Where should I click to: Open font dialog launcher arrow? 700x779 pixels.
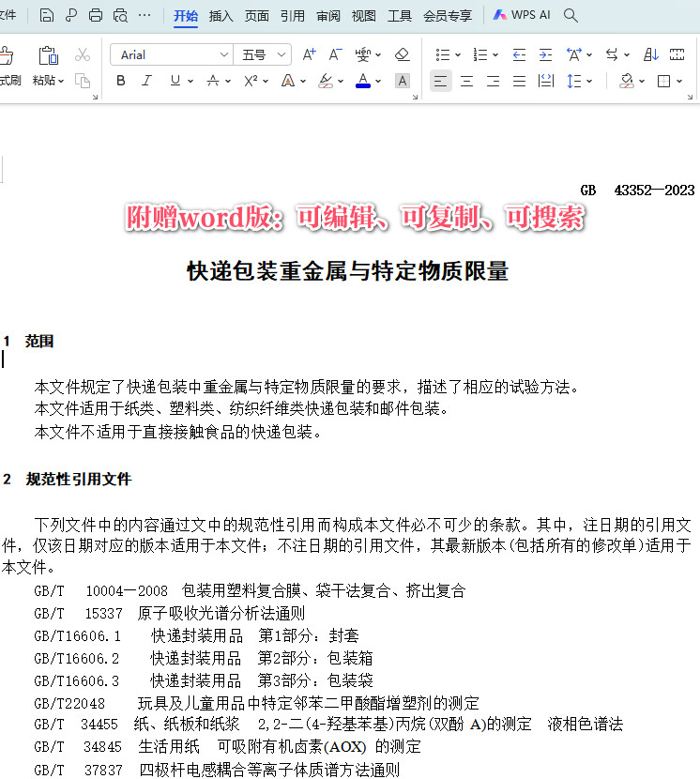415,97
